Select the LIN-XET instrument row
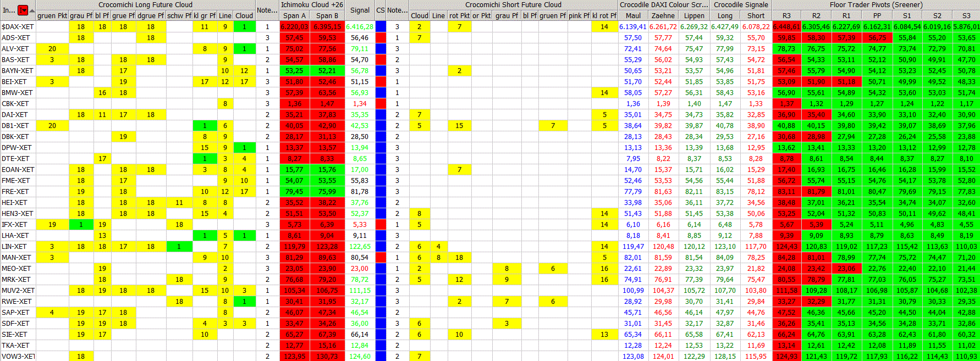Viewport: 980px width, 361px height. (x=14, y=246)
